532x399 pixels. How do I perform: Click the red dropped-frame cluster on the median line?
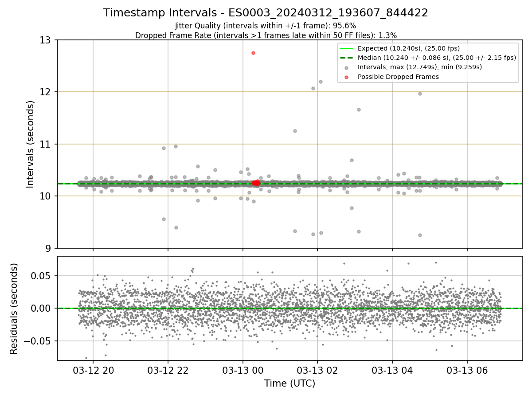[256, 183]
